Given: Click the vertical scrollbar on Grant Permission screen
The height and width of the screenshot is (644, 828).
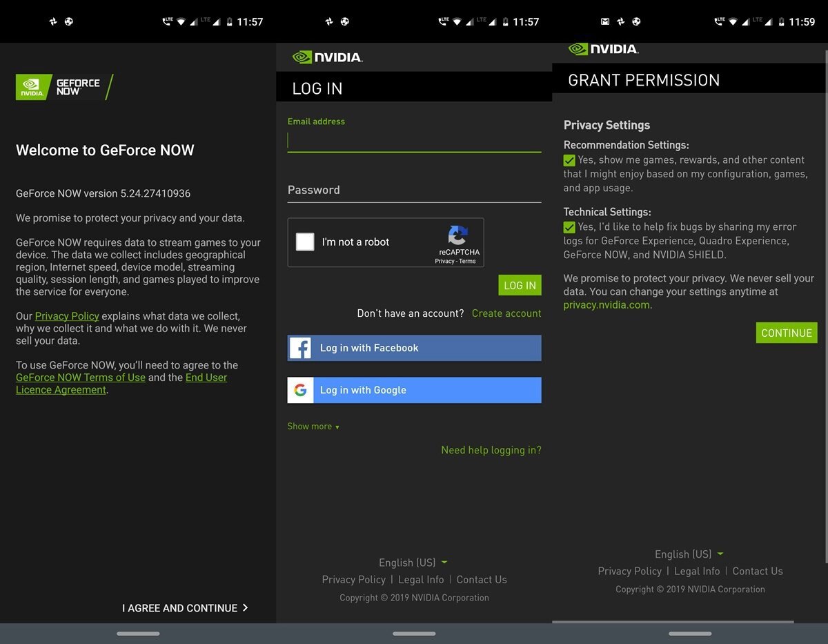Looking at the screenshot, I should click(825, 276).
